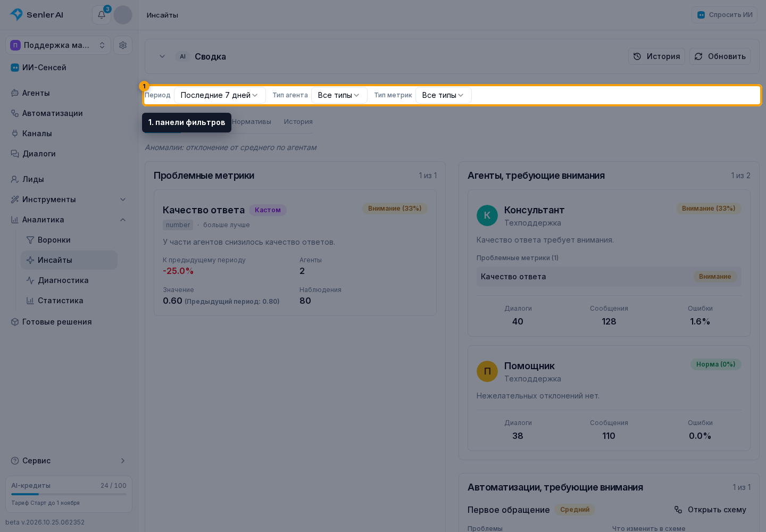Open the notifications bell
This screenshot has height=532, width=766.
coord(101,15)
